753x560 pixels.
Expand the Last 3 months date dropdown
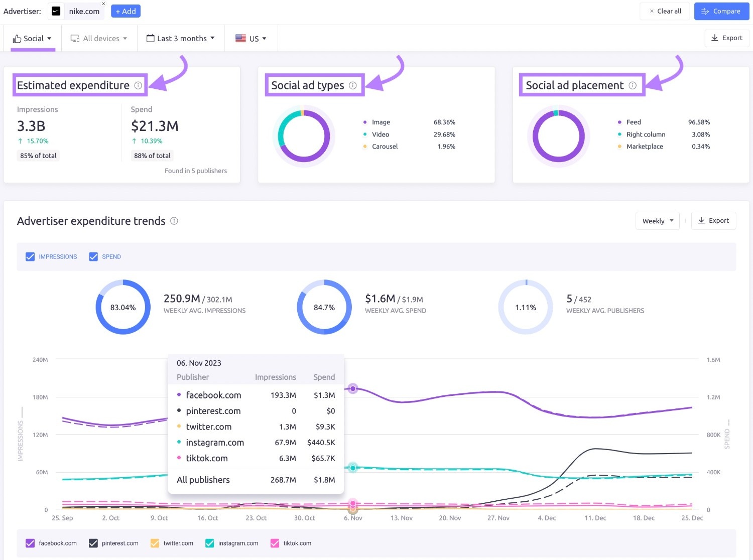click(181, 38)
